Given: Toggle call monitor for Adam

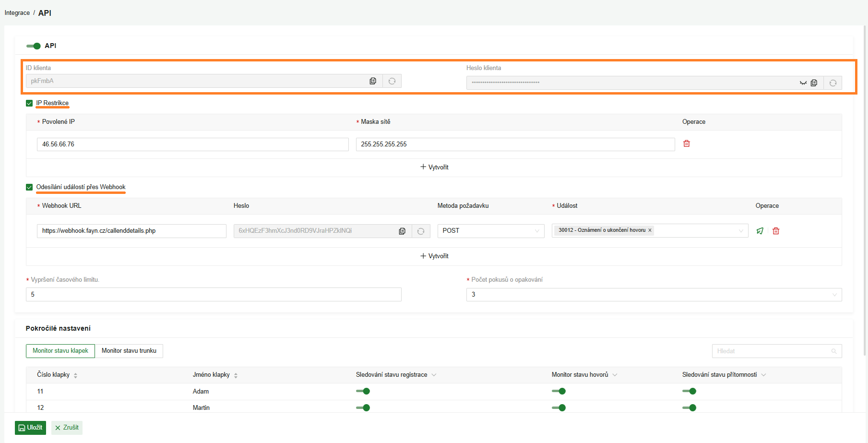Looking at the screenshot, I should point(559,391).
